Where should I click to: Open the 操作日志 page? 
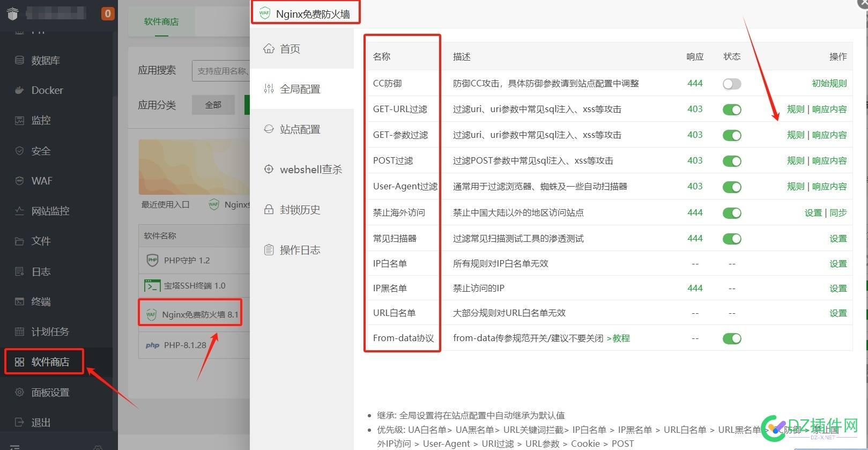pyautogui.click(x=302, y=249)
